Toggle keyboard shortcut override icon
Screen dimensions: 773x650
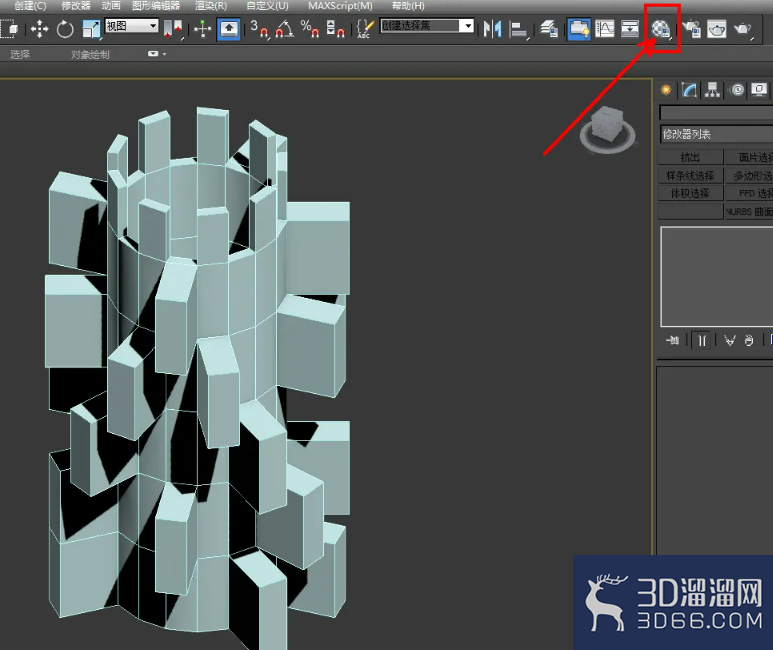coord(229,29)
